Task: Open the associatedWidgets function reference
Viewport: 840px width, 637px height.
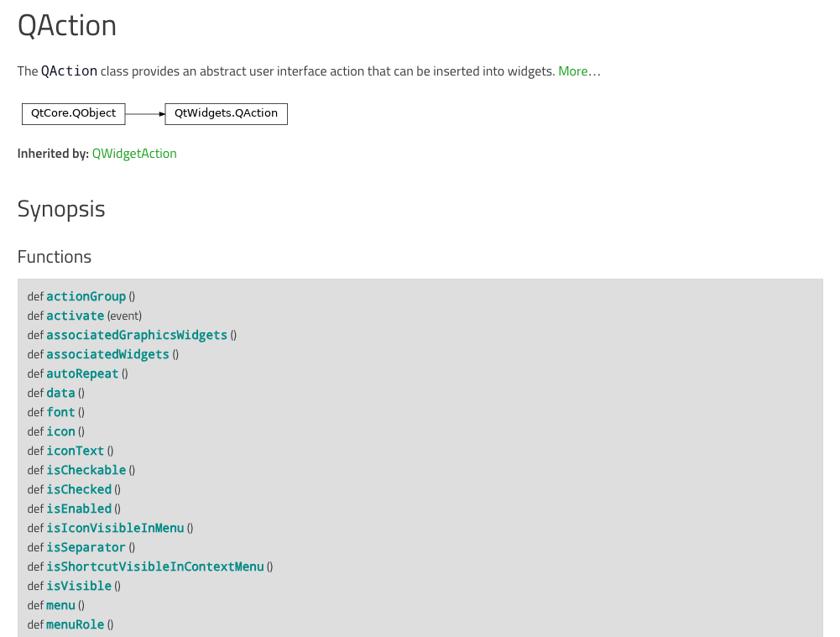Action: 107,354
